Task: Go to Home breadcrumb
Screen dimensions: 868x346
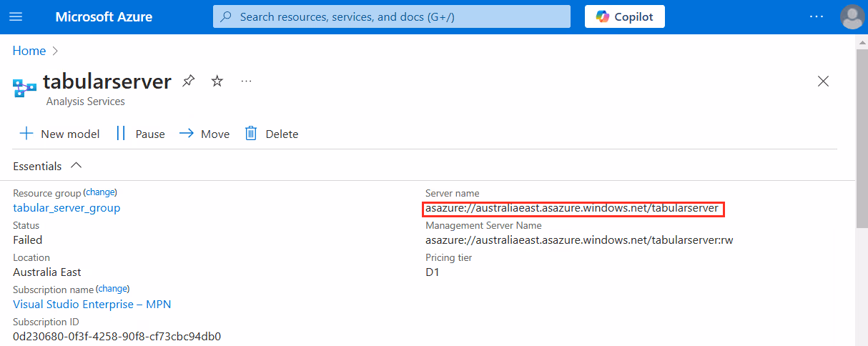Action: 29,51
